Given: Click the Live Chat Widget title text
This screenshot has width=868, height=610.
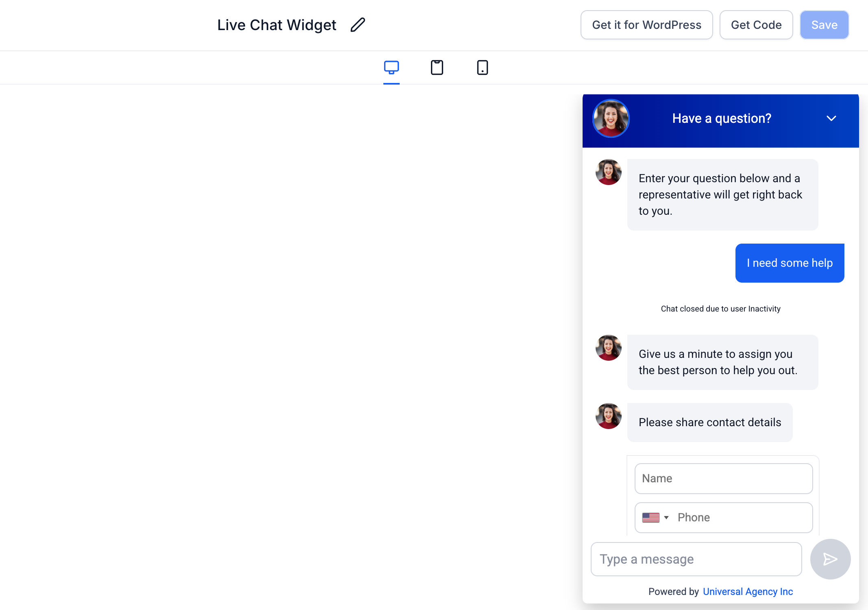Looking at the screenshot, I should coord(277,25).
